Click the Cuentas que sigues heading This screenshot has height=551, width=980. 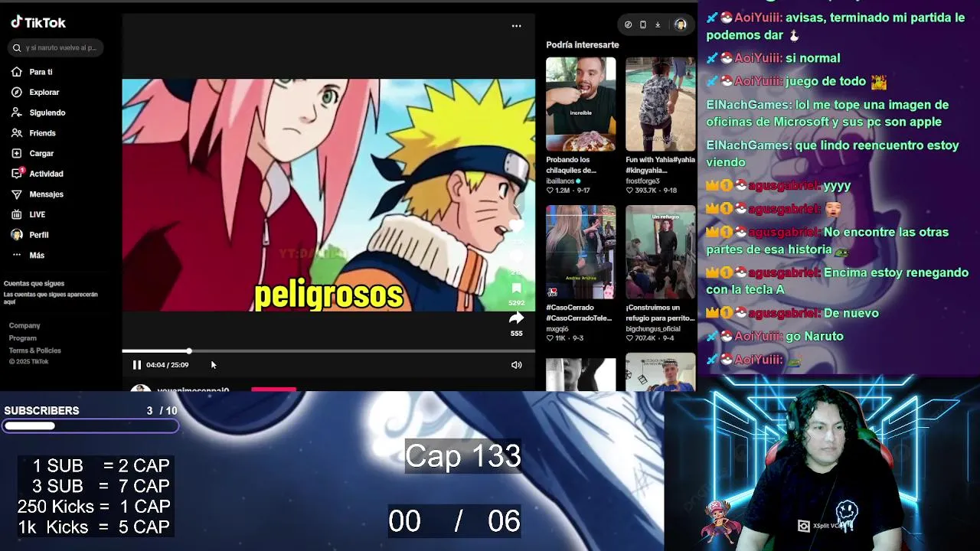(34, 283)
